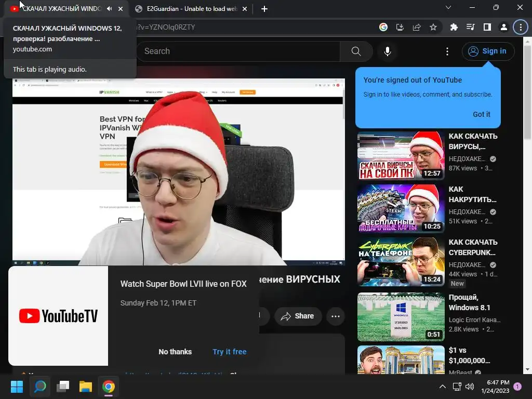The image size is (532, 399).
Task: Click the scrollbar down arrow
Action: tap(527, 369)
